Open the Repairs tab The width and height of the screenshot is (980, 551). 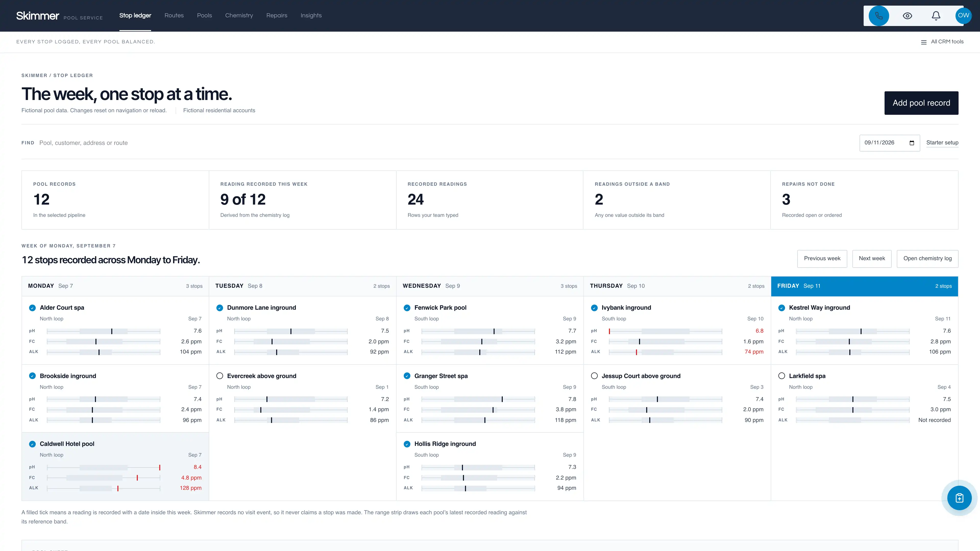coord(277,16)
